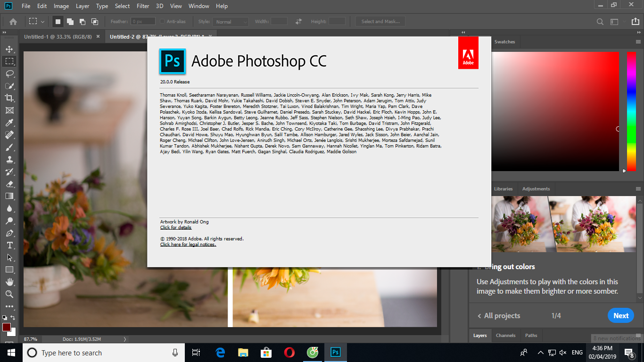The image size is (644, 362).
Task: Select the Path Selection tool
Action: click(x=9, y=257)
